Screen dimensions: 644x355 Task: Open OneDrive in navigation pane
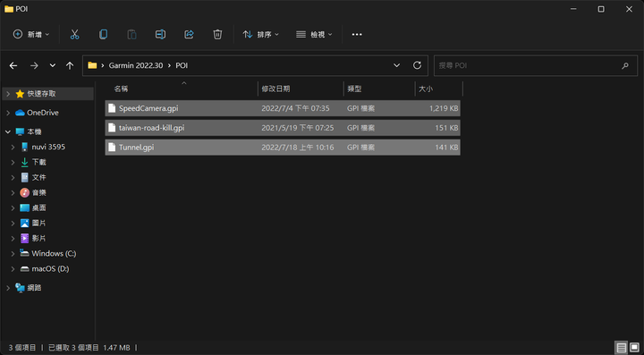[43, 113]
